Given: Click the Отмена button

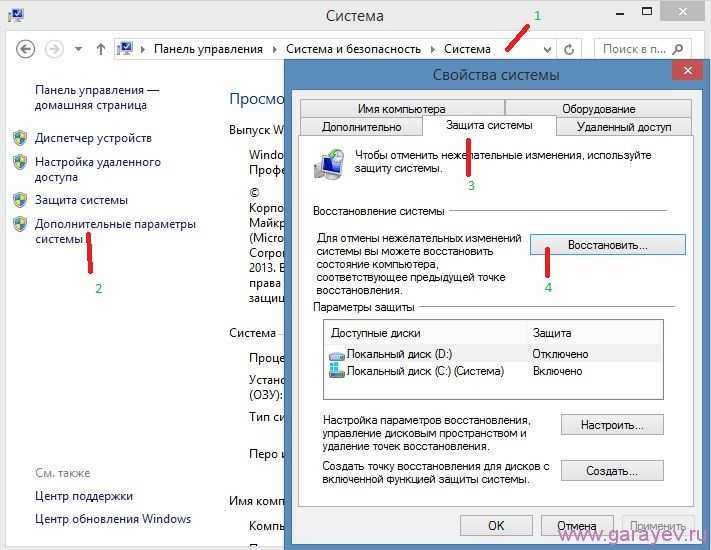Looking at the screenshot, I should coord(577,526).
